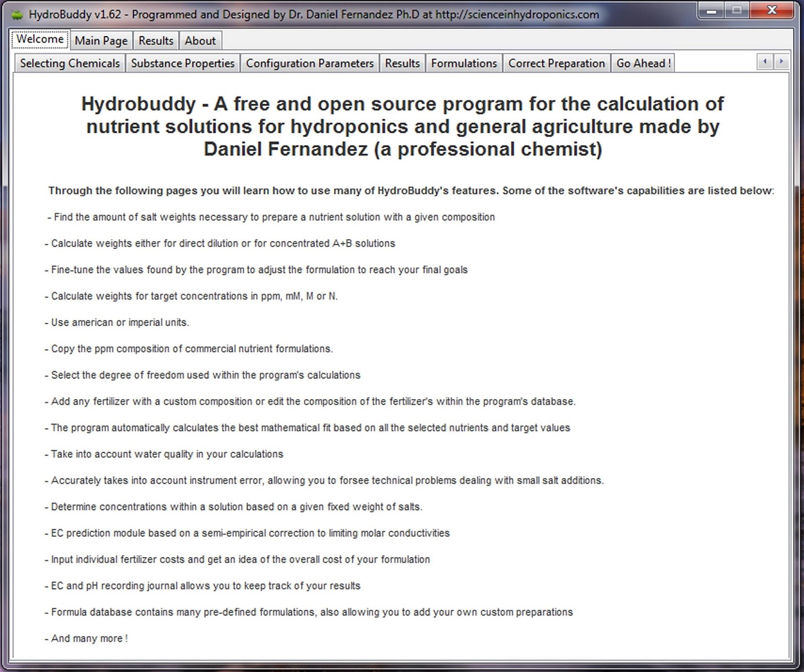Image resolution: width=804 pixels, height=672 pixels.
Task: Select the Welcome tab
Action: tap(40, 39)
